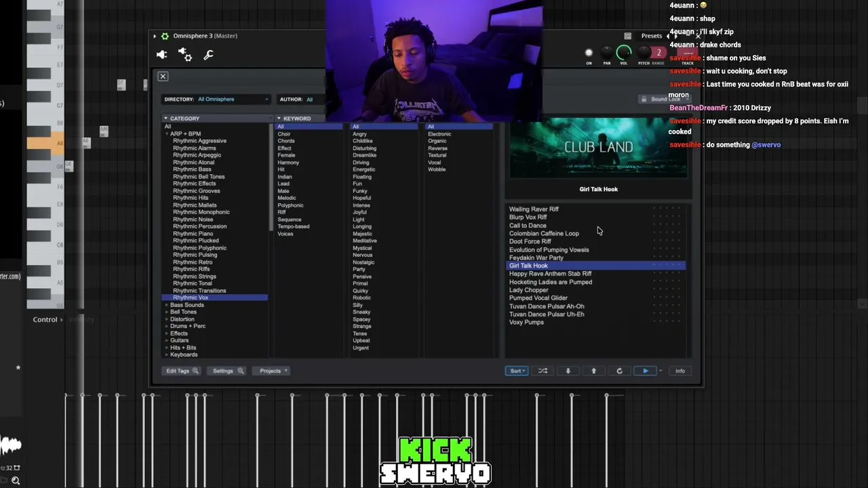Toggle the plugin ON button
The width and height of the screenshot is (868, 488).
click(589, 53)
